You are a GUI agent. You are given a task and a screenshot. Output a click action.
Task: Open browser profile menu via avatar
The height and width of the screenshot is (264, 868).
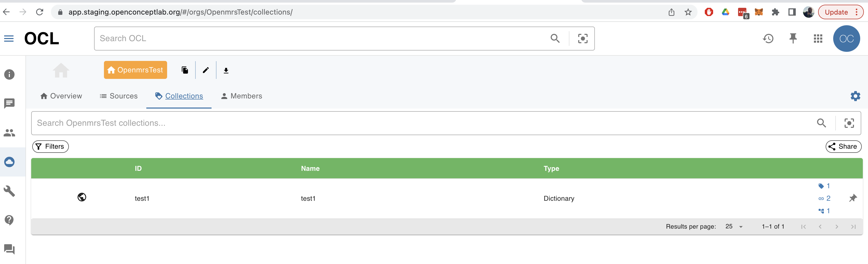coord(809,12)
